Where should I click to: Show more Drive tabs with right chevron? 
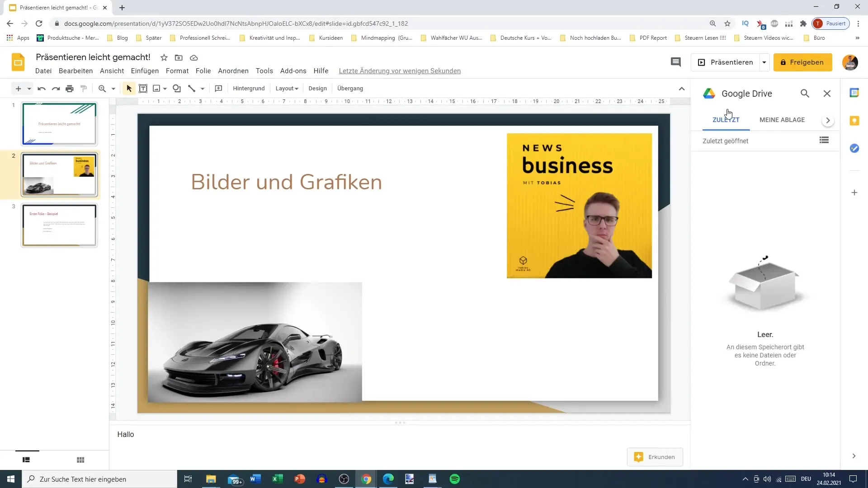point(828,121)
